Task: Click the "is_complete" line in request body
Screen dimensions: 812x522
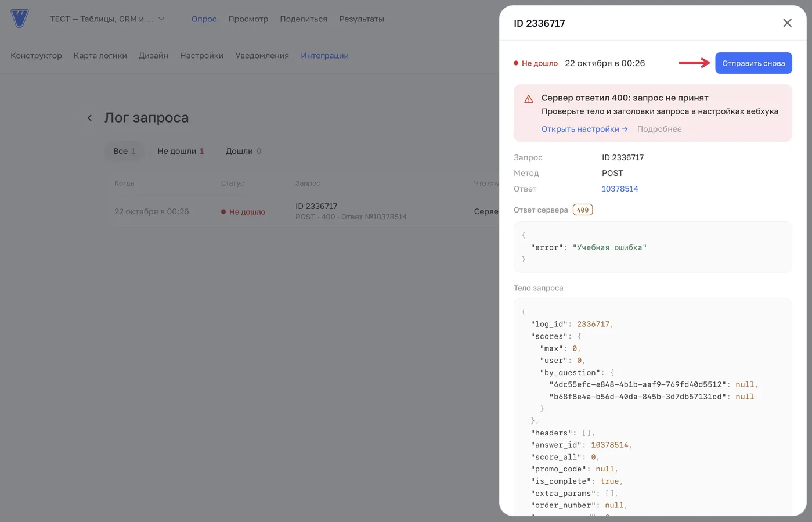Action: [576, 481]
